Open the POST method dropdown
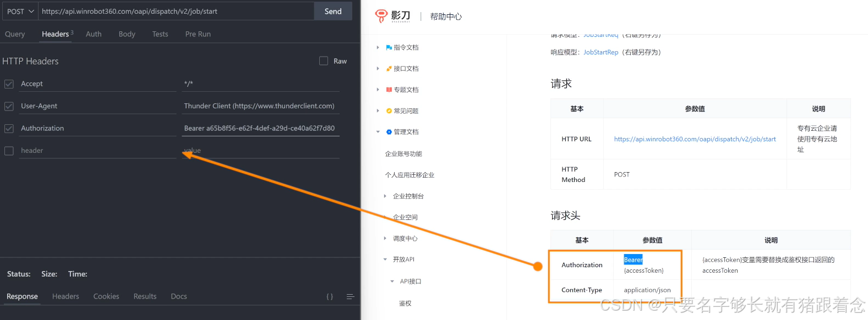868x320 pixels. 20,11
